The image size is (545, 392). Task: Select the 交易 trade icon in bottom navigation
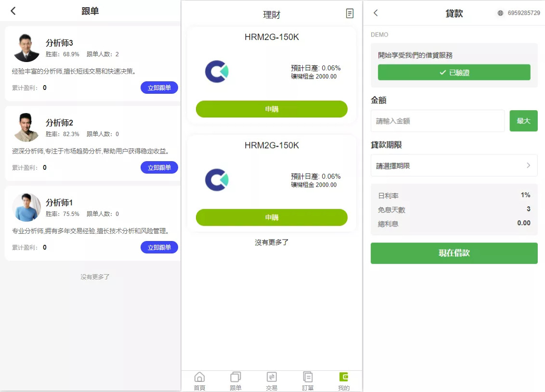[272, 380]
